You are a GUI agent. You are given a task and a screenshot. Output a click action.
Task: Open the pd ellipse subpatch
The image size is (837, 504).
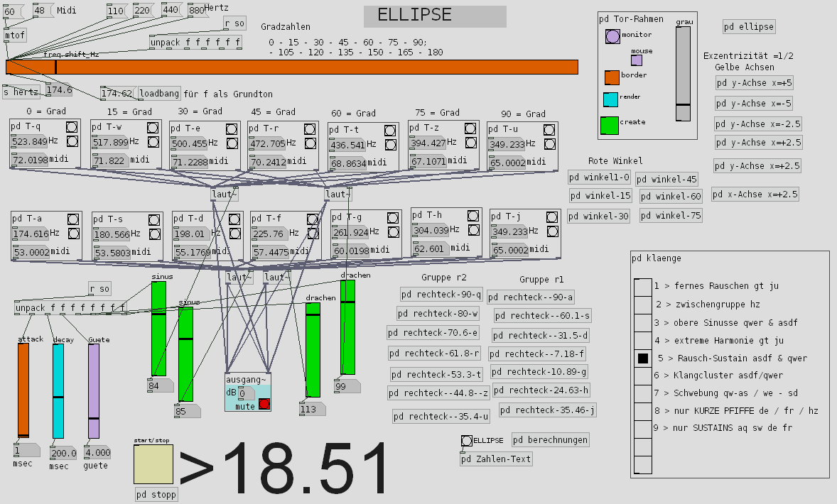click(749, 27)
